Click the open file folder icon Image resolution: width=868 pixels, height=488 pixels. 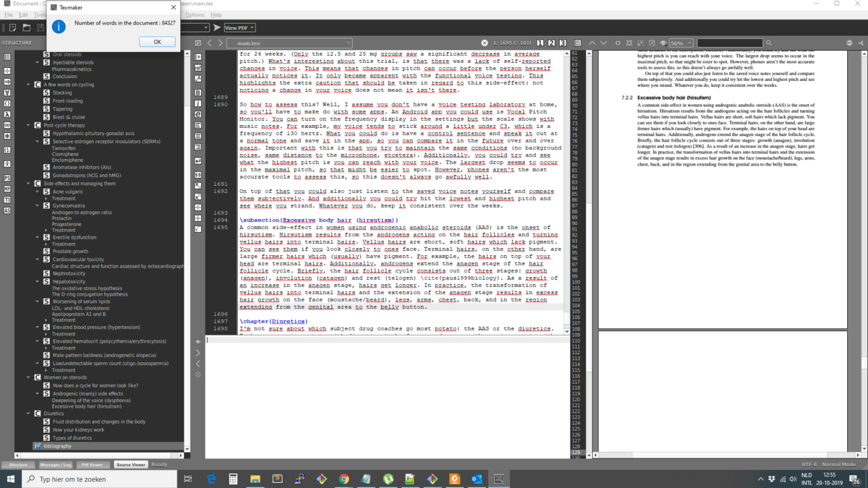coord(27,27)
